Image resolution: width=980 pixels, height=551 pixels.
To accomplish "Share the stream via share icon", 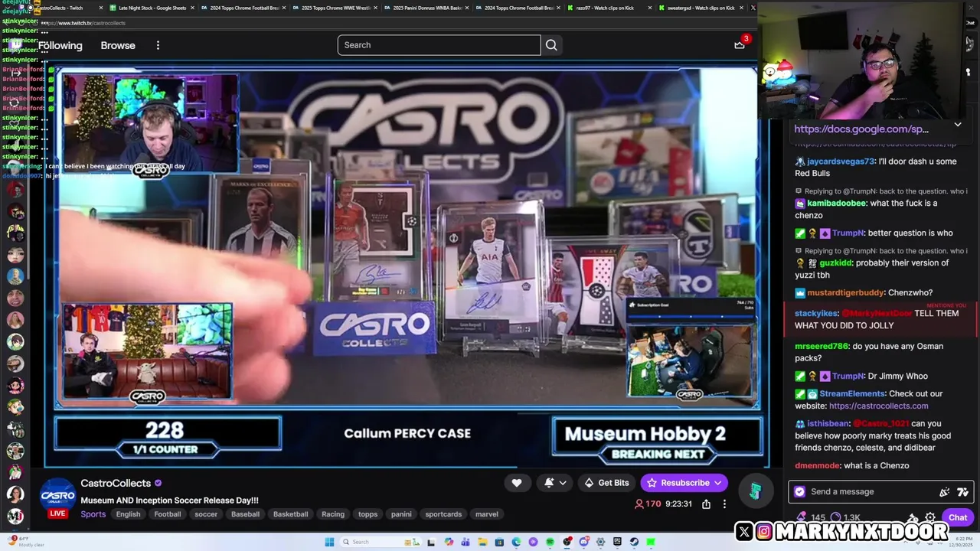I will click(706, 504).
